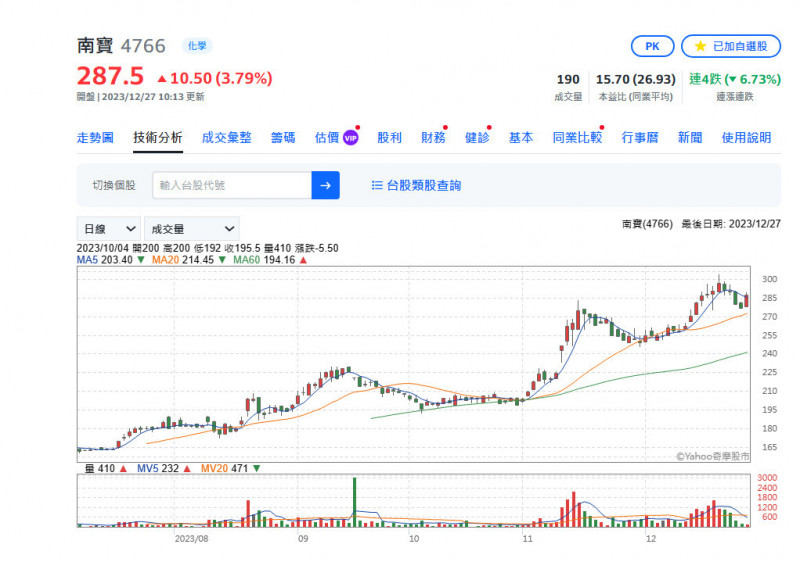Click the 15.70 (26.93) P/E ratio value
Viewport: 800px width, 562px height.
pos(636,80)
